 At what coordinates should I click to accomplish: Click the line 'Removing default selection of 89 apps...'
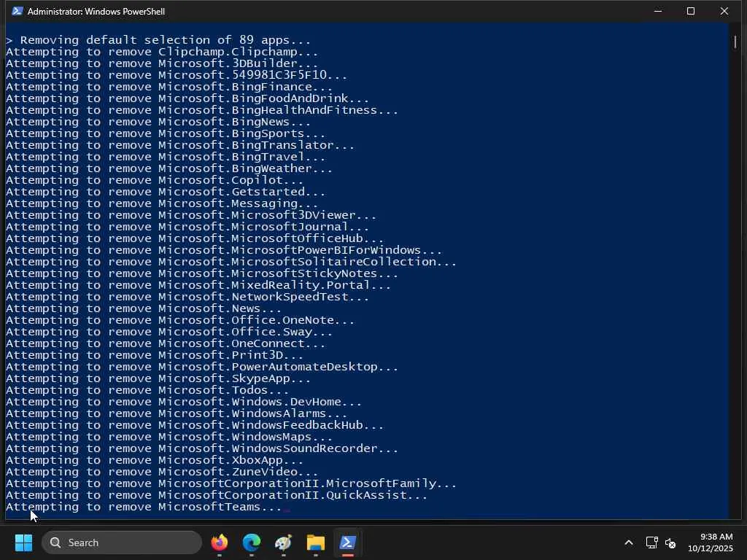pyautogui.click(x=158, y=40)
